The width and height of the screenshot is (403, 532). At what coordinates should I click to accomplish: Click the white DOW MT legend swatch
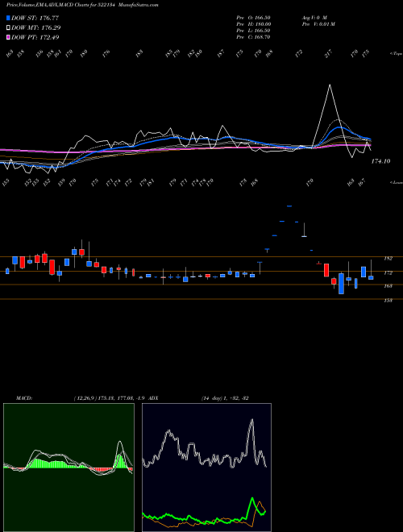[x=8, y=28]
